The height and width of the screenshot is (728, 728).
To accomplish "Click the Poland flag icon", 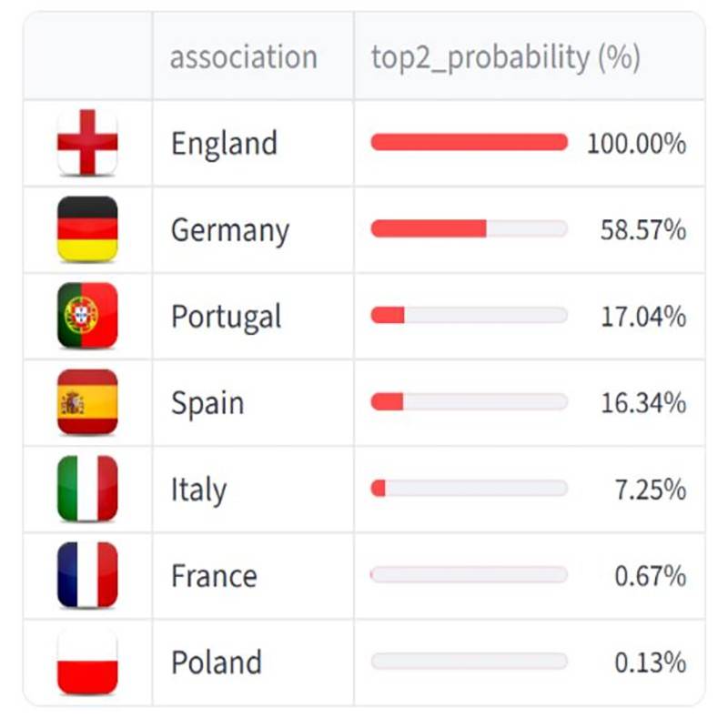I will [87, 662].
